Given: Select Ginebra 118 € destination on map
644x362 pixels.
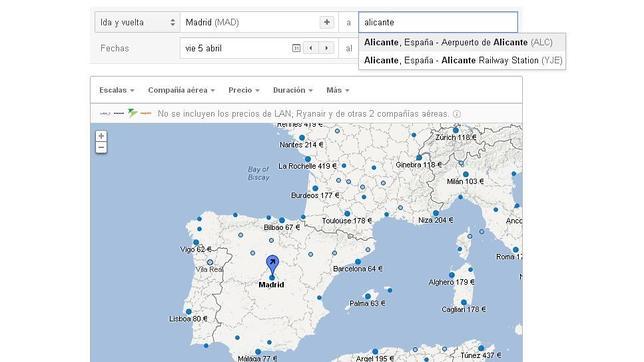Looking at the screenshot, I should 419,165.
